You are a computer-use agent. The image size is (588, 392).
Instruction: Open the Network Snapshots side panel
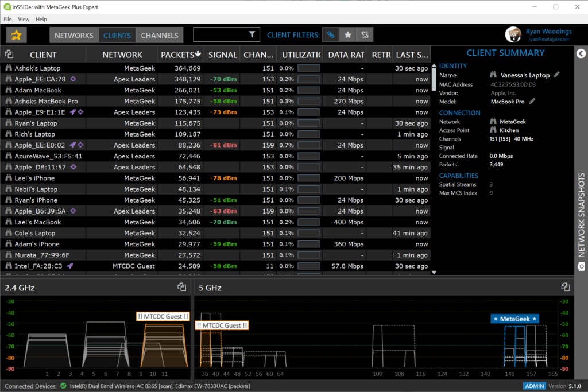click(581, 215)
